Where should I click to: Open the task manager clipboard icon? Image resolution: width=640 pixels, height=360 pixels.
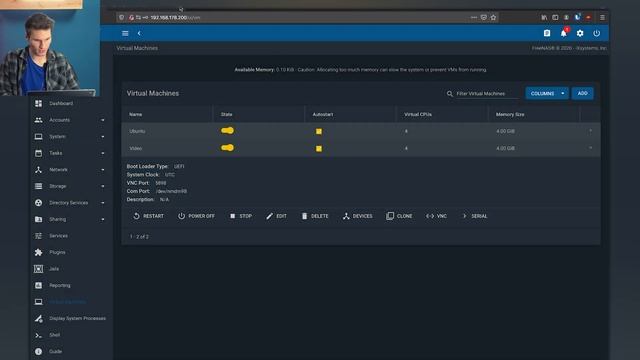547,33
